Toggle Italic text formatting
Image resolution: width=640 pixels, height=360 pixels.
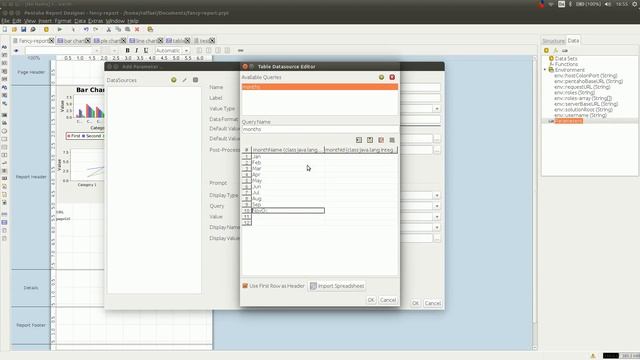pyautogui.click(x=136, y=51)
